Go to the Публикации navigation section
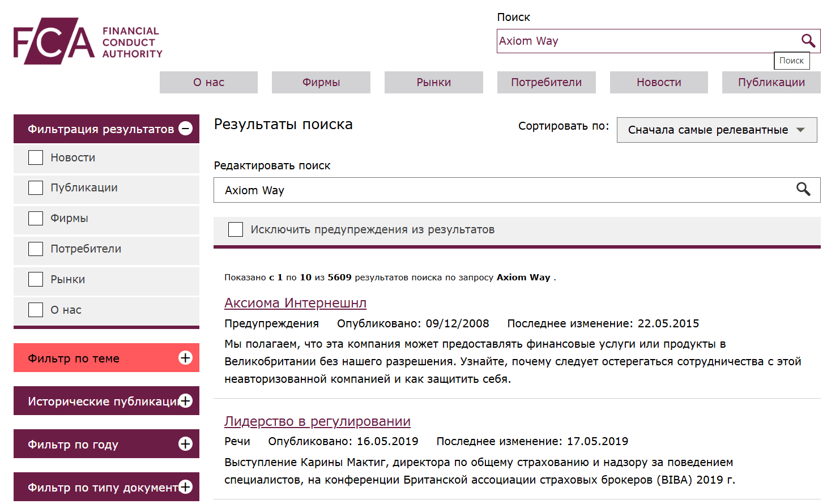The height and width of the screenshot is (504, 827). (771, 82)
